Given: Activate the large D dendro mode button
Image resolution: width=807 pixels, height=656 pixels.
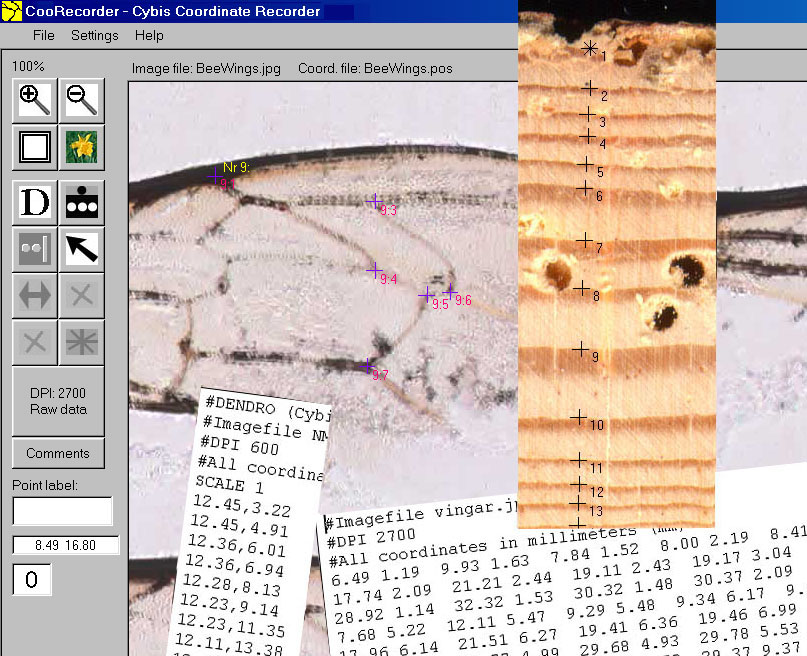Looking at the screenshot, I should coord(34,202).
